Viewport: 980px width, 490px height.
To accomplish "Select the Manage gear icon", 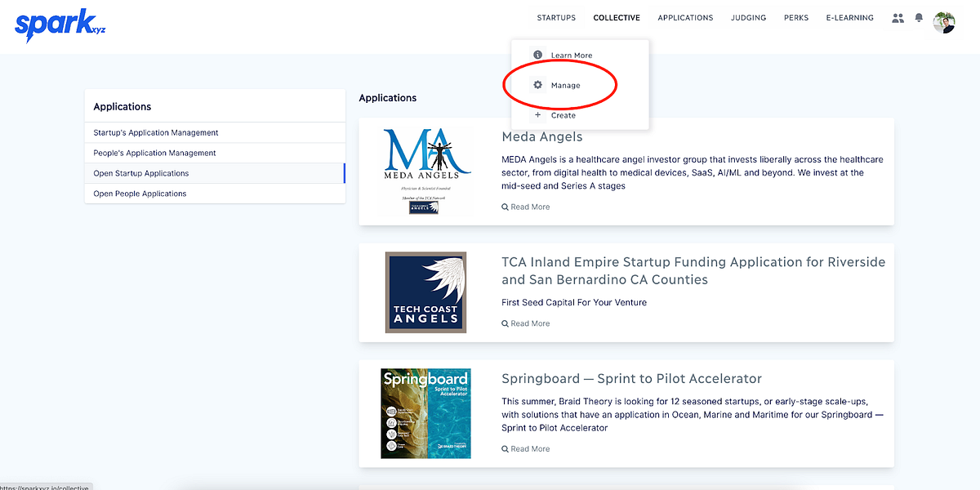I will click(537, 84).
